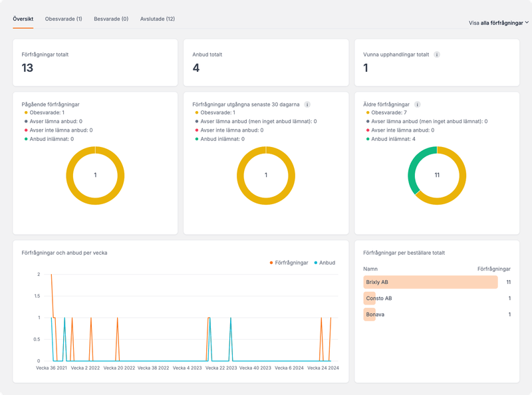Select Brixly AB bar in beställare list
The height and width of the screenshot is (395, 532).
pos(430,283)
